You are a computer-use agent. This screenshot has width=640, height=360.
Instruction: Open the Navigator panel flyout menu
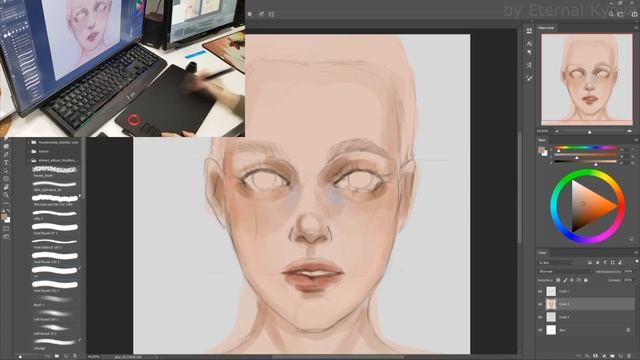pos(636,28)
